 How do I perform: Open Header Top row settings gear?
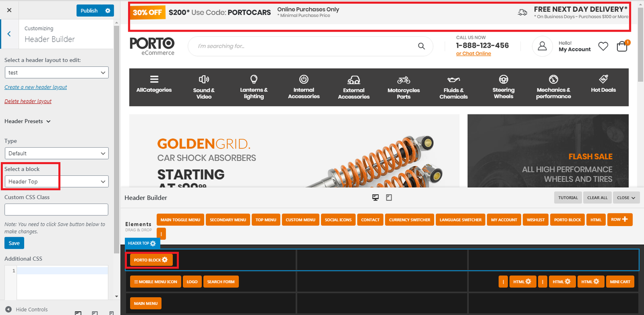(x=153, y=243)
